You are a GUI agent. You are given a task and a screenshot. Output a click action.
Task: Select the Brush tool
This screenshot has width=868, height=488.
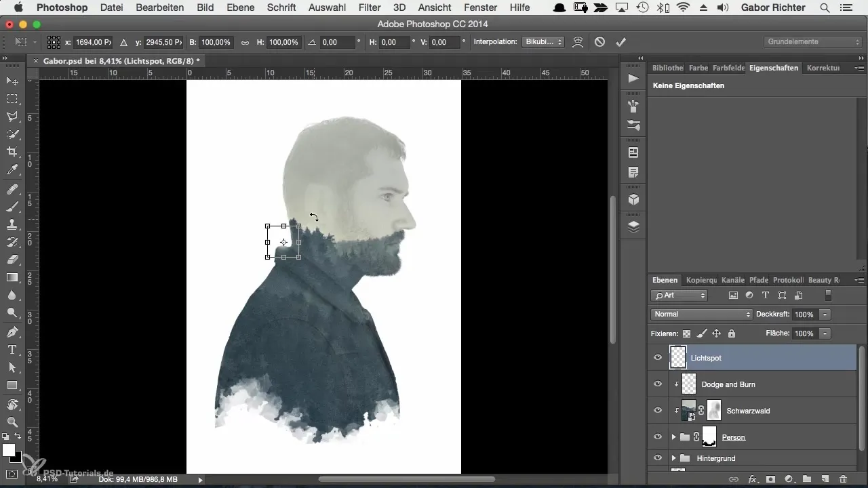point(12,207)
